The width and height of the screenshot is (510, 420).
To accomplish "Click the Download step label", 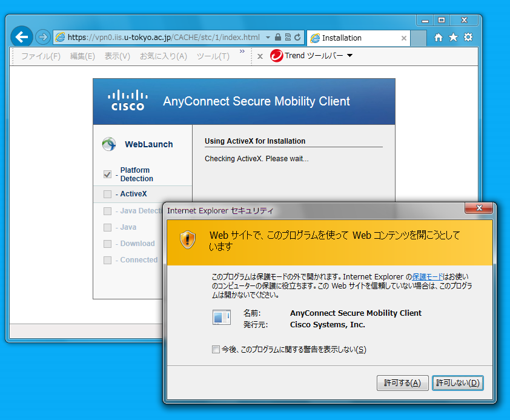I will (137, 244).
